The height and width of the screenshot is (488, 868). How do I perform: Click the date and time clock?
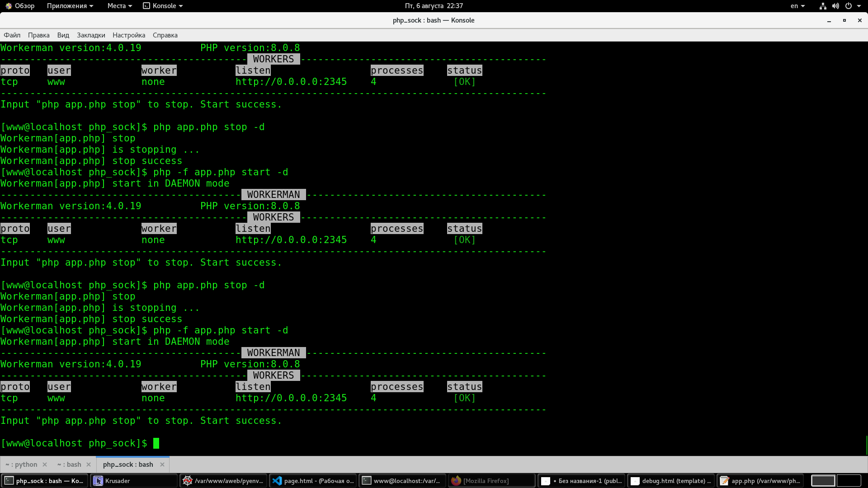point(434,6)
